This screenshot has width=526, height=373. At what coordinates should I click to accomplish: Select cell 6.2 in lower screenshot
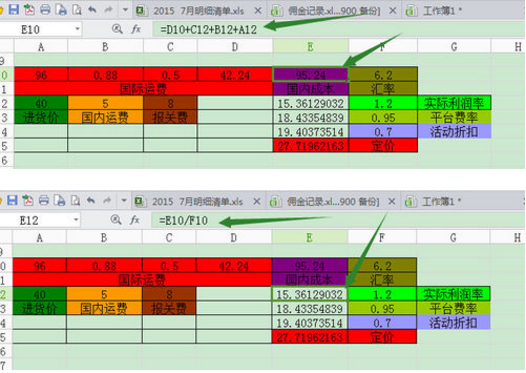point(382,266)
